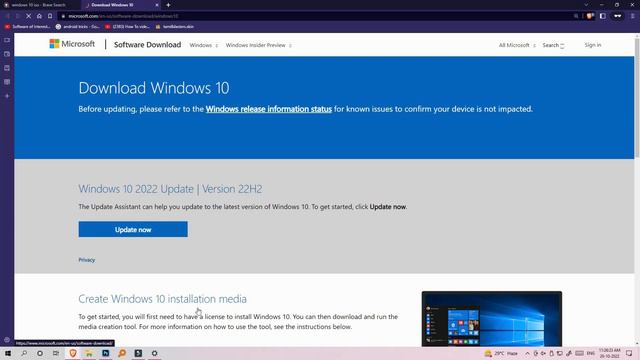Click the weather icon in taskbar
Viewport: 640px width, 360px height.
(x=488, y=353)
